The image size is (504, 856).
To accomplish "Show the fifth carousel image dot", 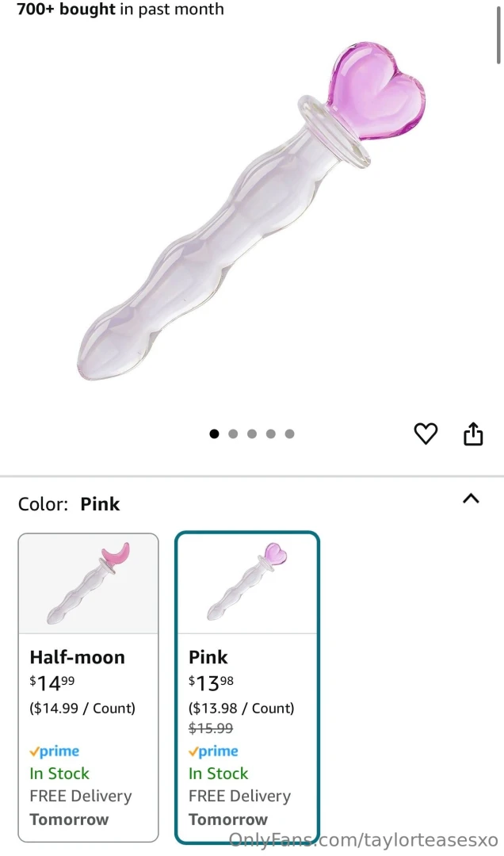I will [290, 434].
